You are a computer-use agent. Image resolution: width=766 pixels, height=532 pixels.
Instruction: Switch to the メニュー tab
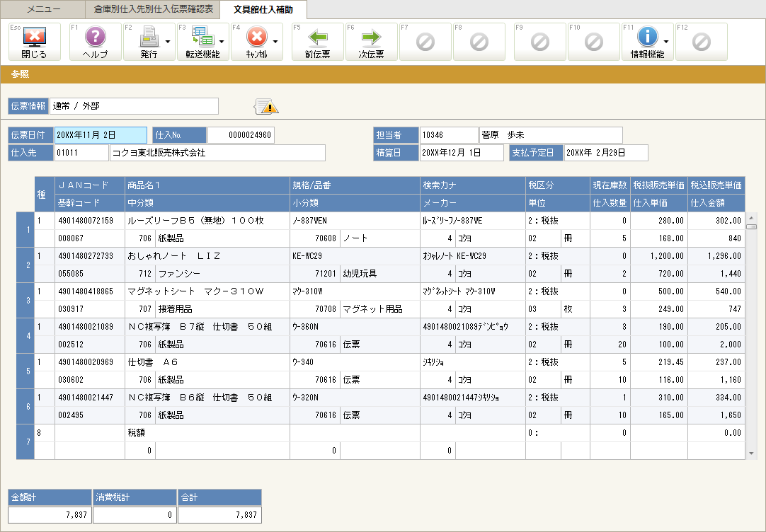click(43, 9)
